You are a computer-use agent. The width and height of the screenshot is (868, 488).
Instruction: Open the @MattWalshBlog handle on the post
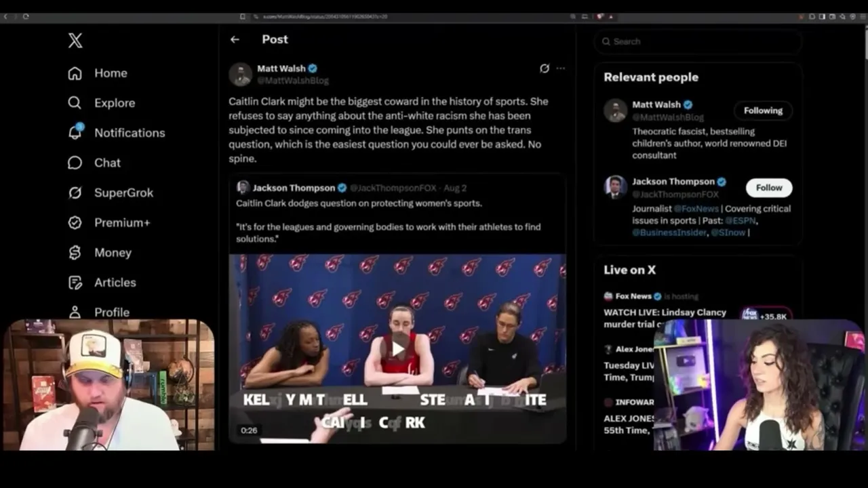[x=293, y=81]
